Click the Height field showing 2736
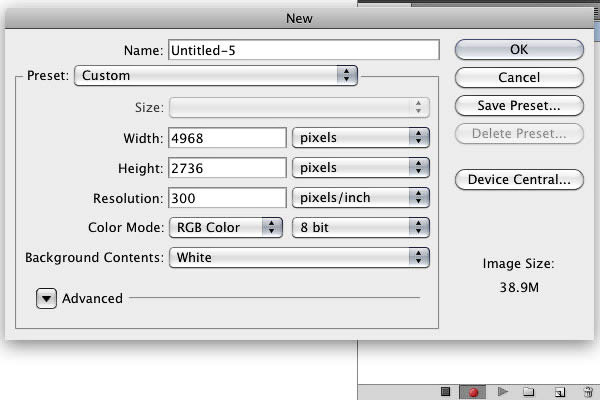 (x=227, y=168)
